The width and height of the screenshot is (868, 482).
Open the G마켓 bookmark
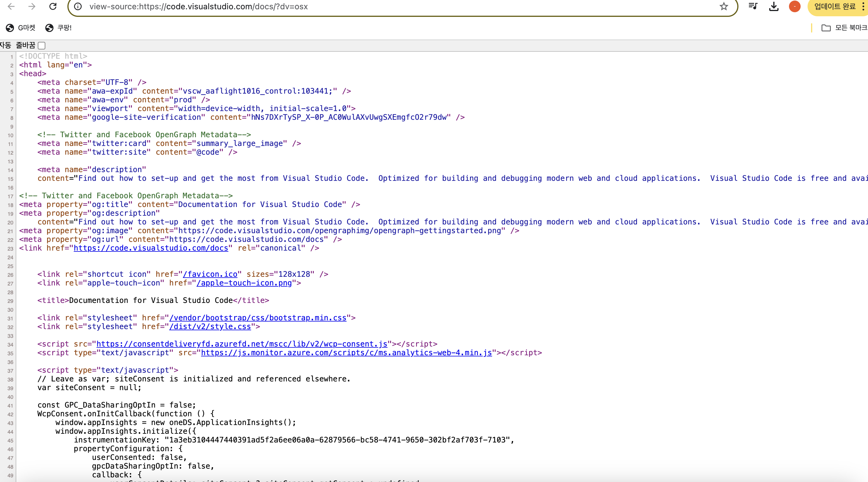pyautogui.click(x=21, y=28)
